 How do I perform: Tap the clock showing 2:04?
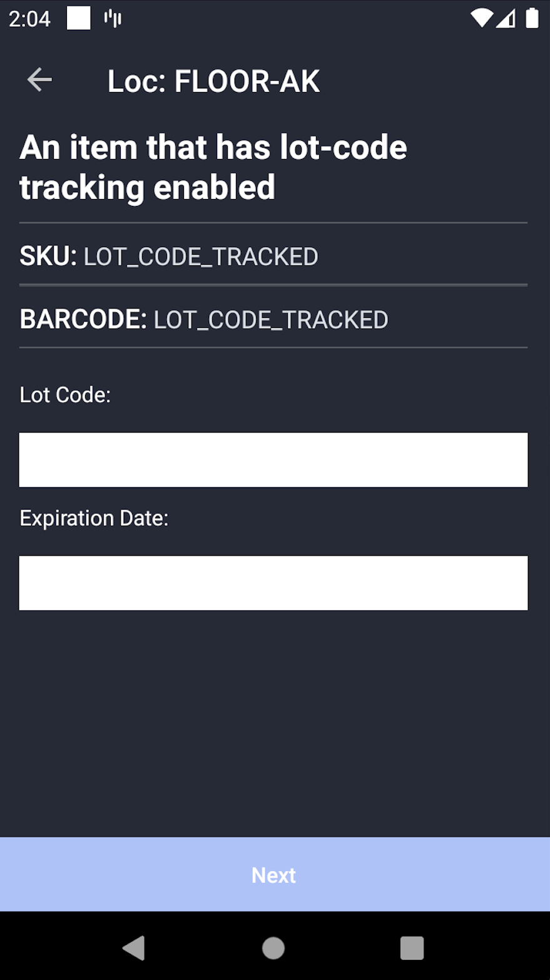[29, 18]
